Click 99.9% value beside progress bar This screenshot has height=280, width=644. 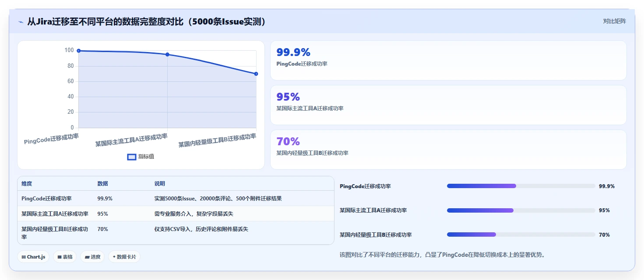click(607, 186)
